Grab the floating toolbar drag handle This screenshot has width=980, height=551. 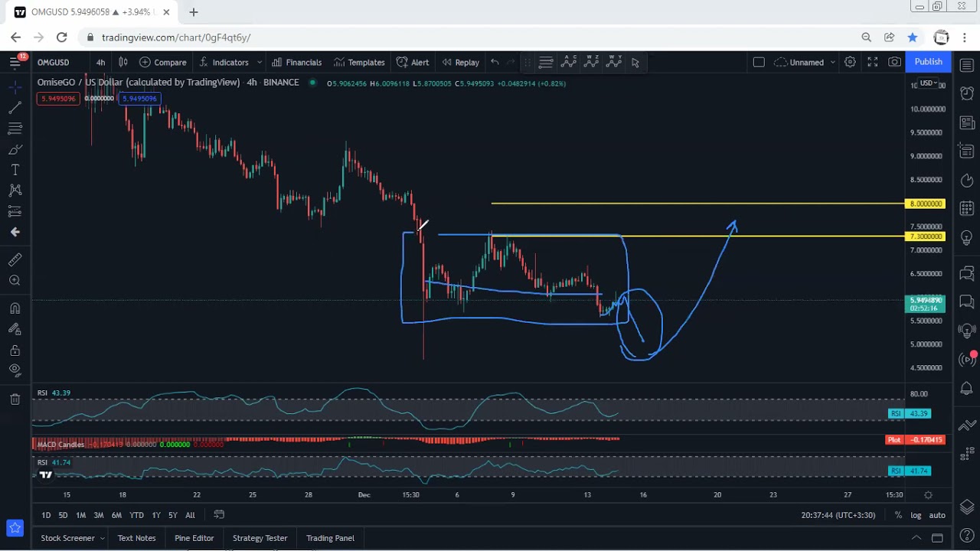point(528,62)
